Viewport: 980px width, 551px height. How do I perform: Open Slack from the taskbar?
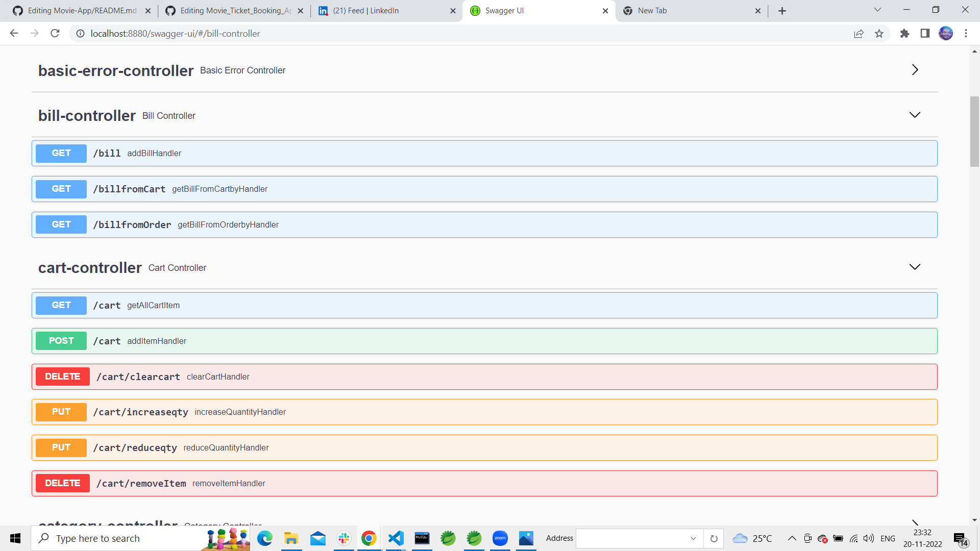point(344,538)
